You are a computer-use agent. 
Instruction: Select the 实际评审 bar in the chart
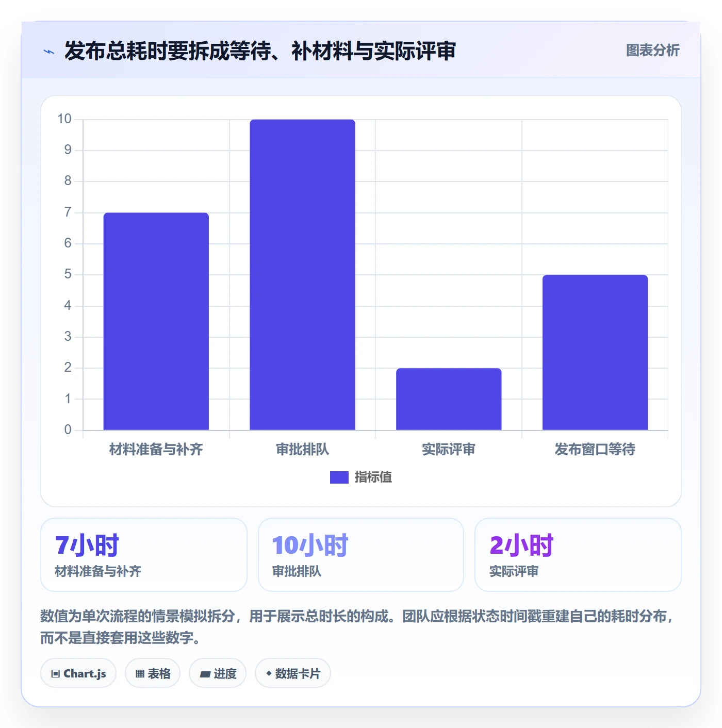(x=449, y=399)
